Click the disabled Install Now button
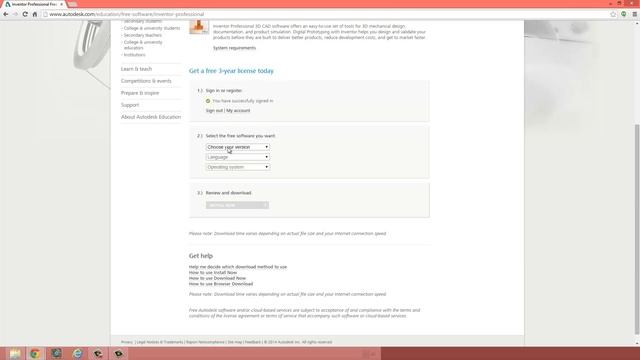 pyautogui.click(x=237, y=205)
